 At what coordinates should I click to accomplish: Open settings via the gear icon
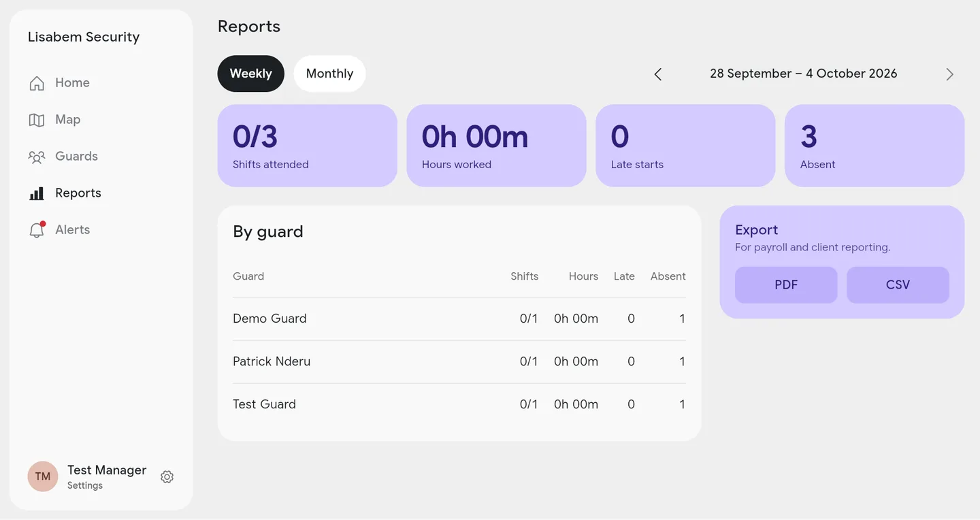tap(167, 477)
